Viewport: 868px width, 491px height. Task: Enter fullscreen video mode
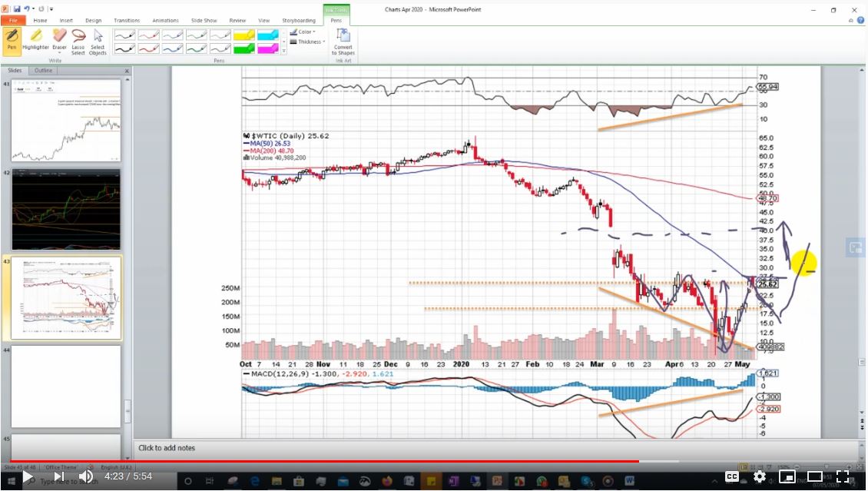point(843,476)
